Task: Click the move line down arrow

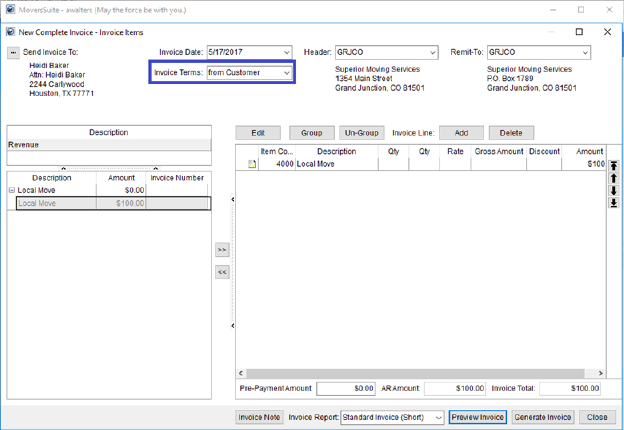Action: tap(614, 190)
